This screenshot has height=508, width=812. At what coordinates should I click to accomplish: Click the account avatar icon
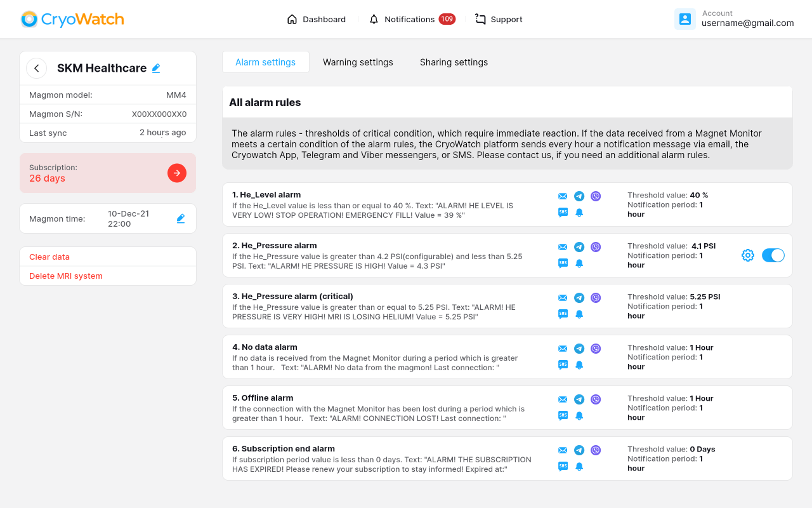pos(685,19)
